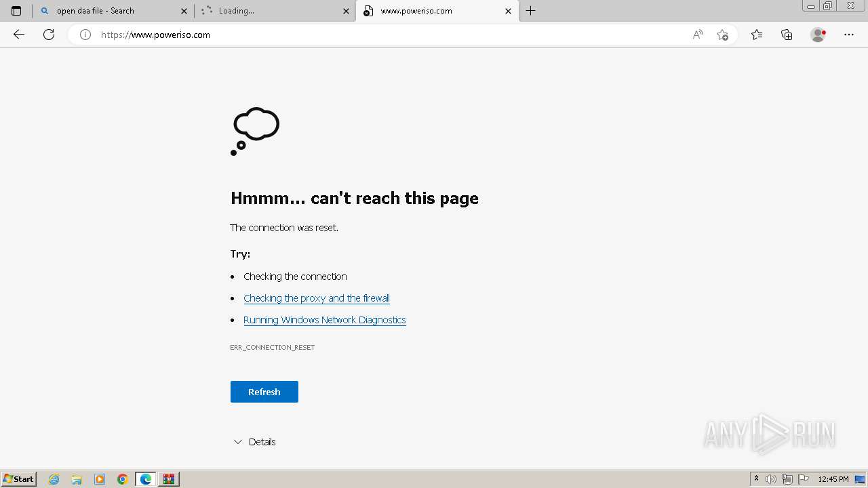Select Microsoft Edge in taskbar
Viewport: 868px width, 488px height.
[146, 479]
